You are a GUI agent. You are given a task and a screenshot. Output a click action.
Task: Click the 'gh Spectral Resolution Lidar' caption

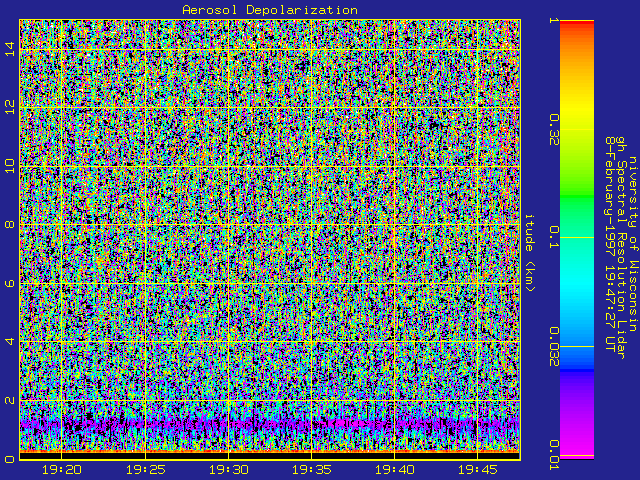(621, 248)
